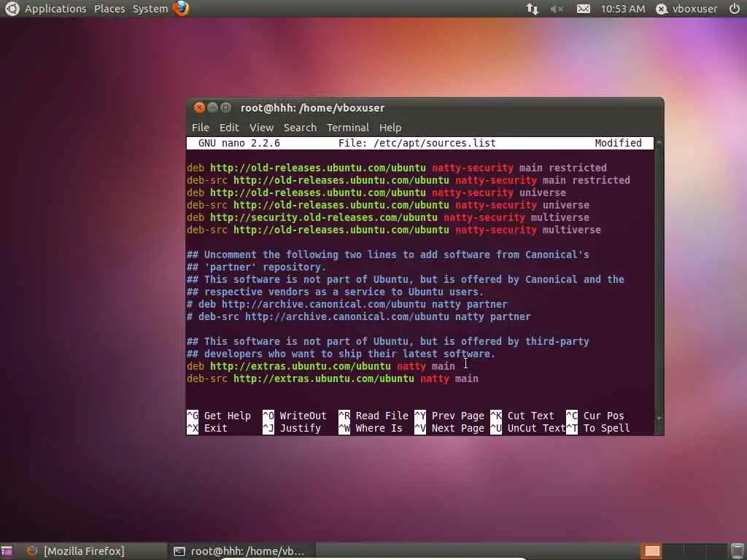
Task: Open the terminal Edit menu
Action: click(x=228, y=128)
